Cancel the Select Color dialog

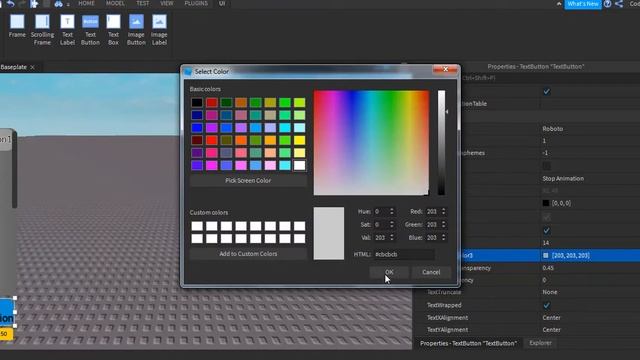pyautogui.click(x=431, y=272)
